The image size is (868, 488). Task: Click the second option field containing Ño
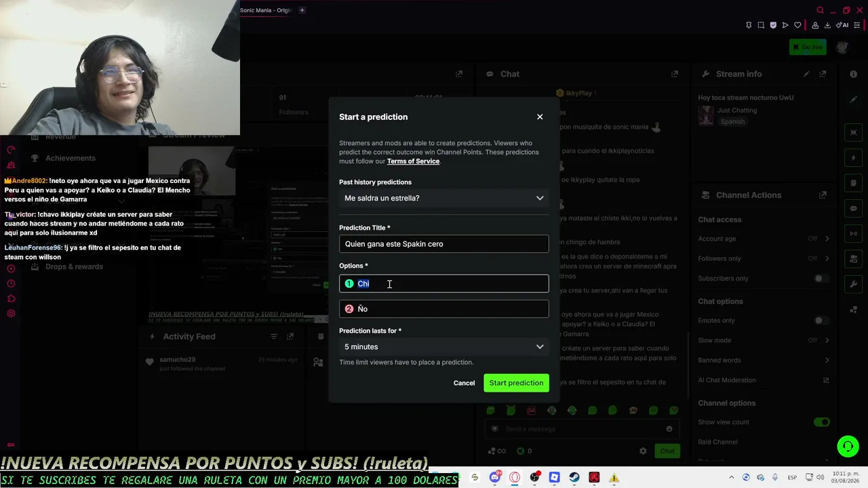444,309
